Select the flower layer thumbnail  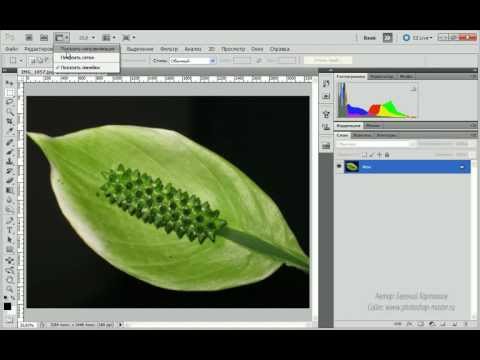352,166
